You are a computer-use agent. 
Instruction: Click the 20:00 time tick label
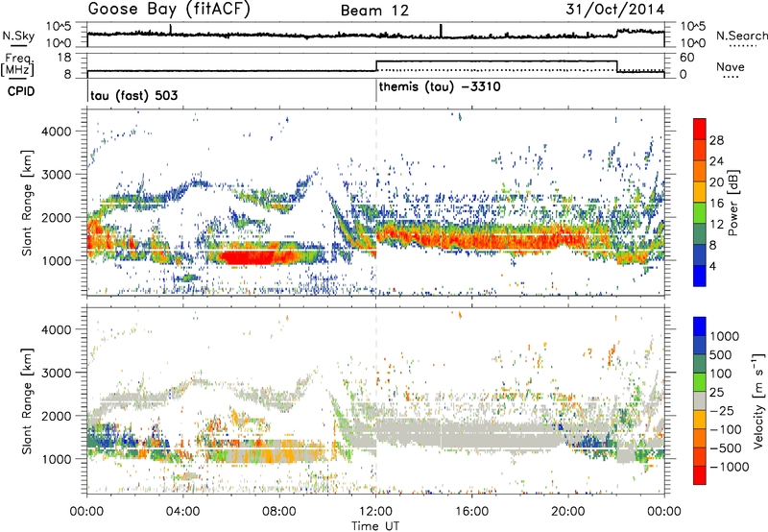[x=568, y=512]
